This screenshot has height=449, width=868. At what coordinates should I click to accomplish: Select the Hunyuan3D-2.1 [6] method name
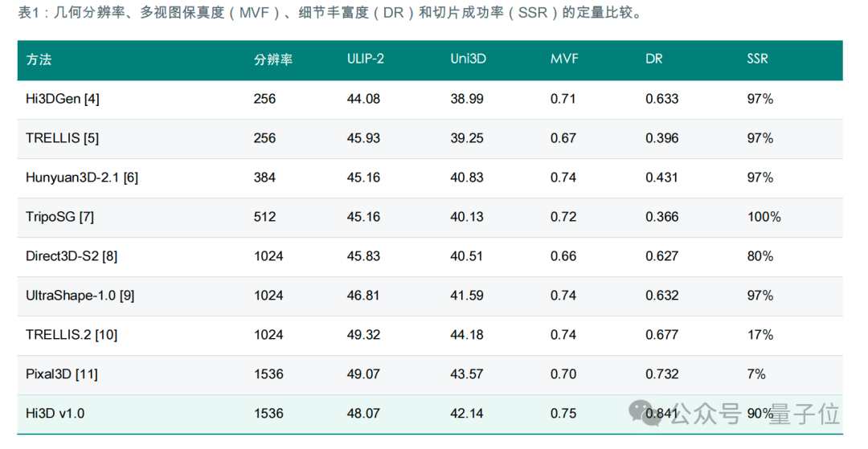[82, 178]
